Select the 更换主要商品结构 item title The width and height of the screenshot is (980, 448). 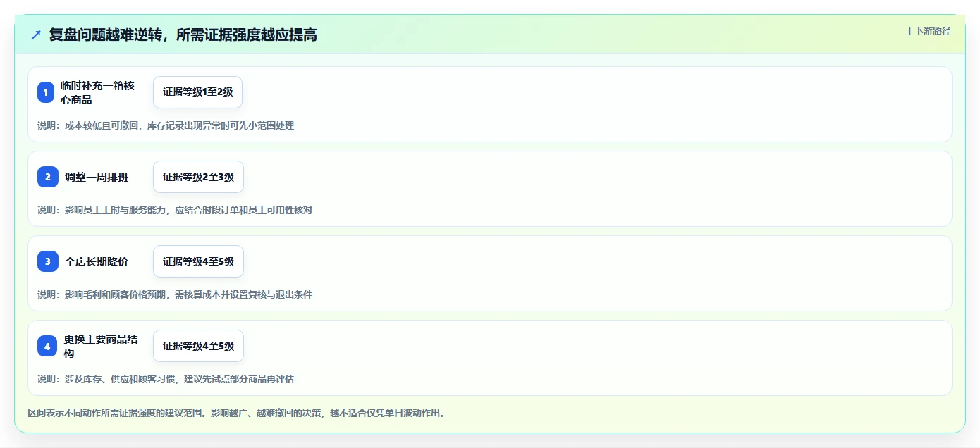tap(101, 346)
